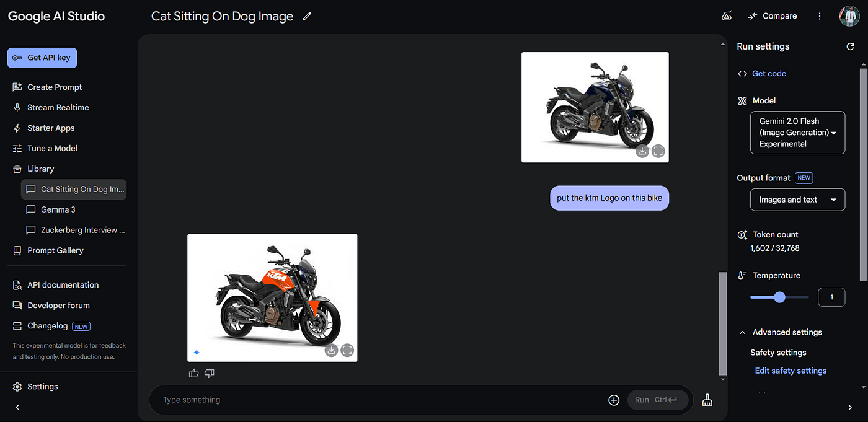Viewport: 868px width, 422px height.
Task: Click the Model icon in Run settings
Action: click(x=742, y=101)
